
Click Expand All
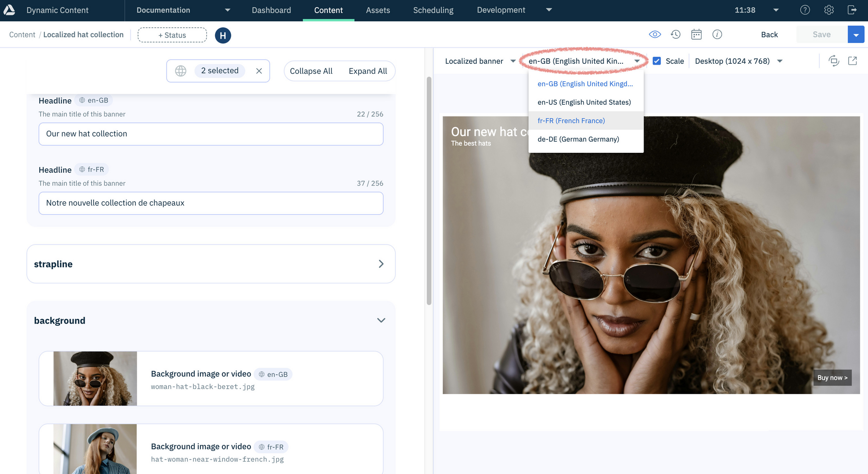pos(368,71)
